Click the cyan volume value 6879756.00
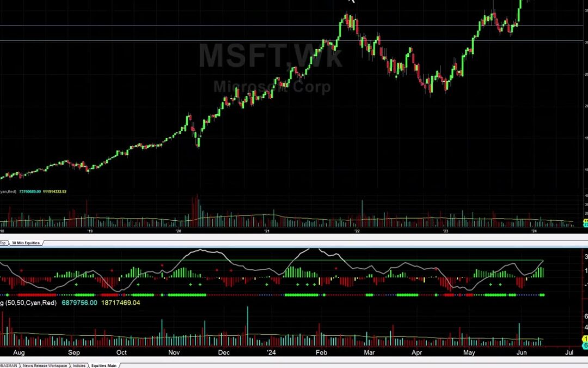588x368 pixels. coord(79,303)
